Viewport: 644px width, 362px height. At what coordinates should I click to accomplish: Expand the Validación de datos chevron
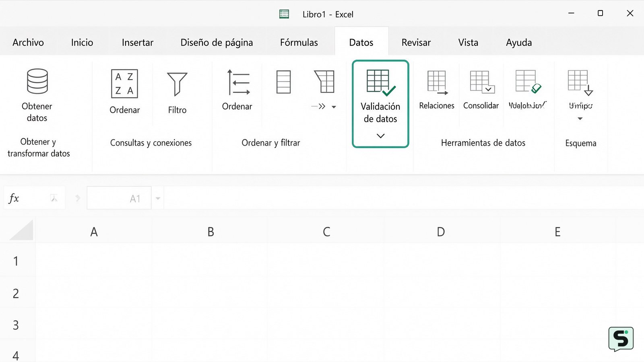(x=380, y=136)
